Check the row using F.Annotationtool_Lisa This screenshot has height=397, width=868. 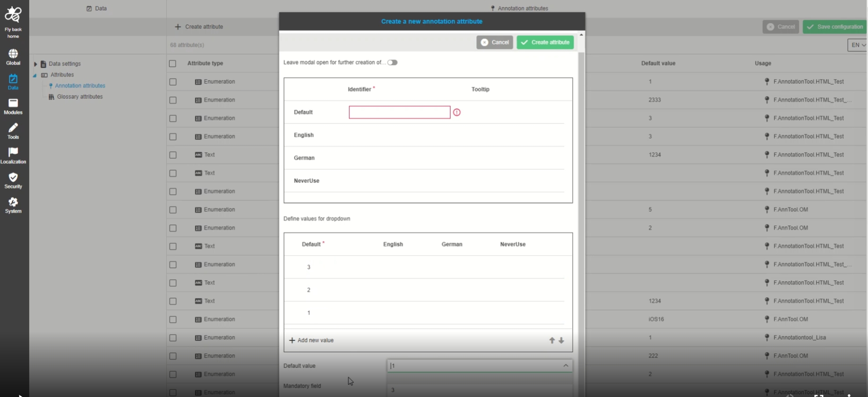[173, 338]
